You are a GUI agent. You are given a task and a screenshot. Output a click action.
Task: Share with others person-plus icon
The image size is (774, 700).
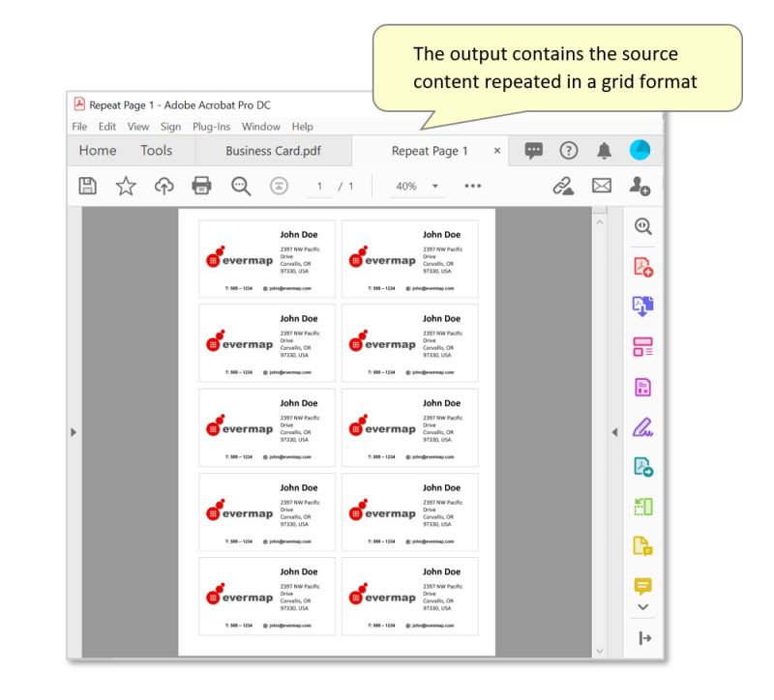(640, 186)
